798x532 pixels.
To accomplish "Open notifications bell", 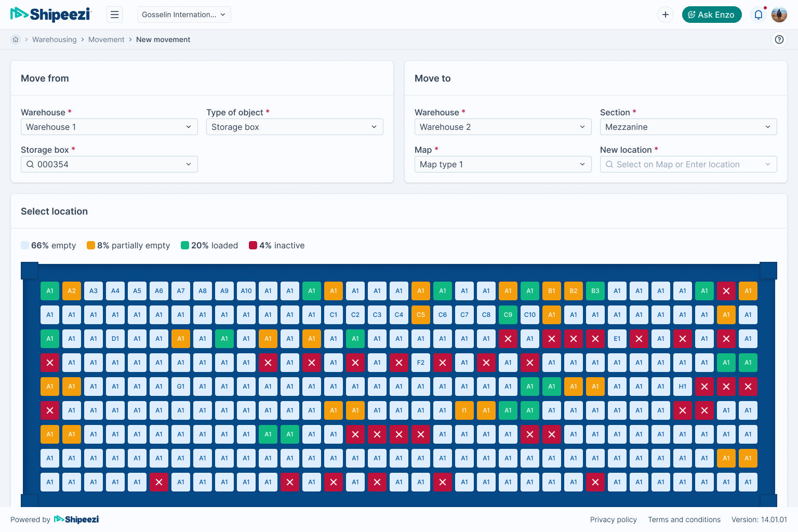I will click(x=758, y=15).
